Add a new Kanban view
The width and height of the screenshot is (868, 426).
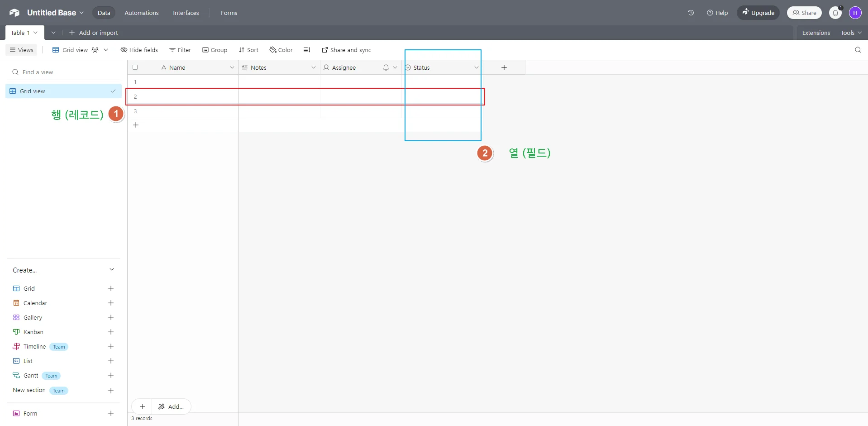click(111, 332)
